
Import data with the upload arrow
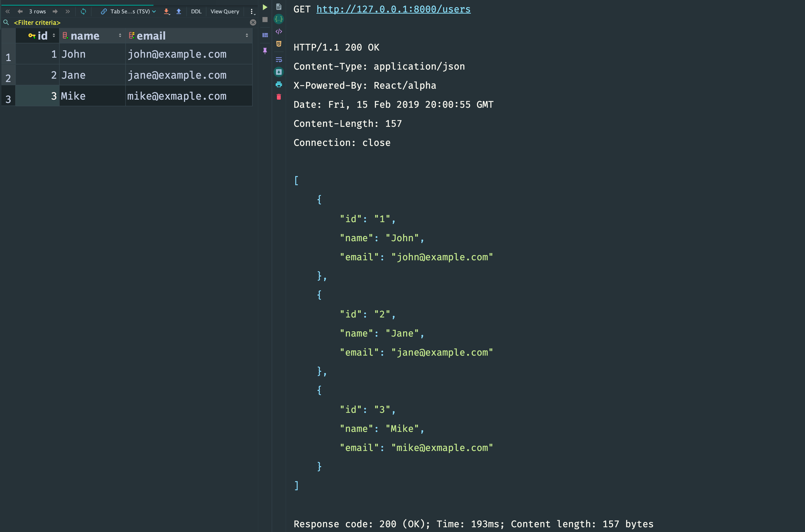point(179,11)
